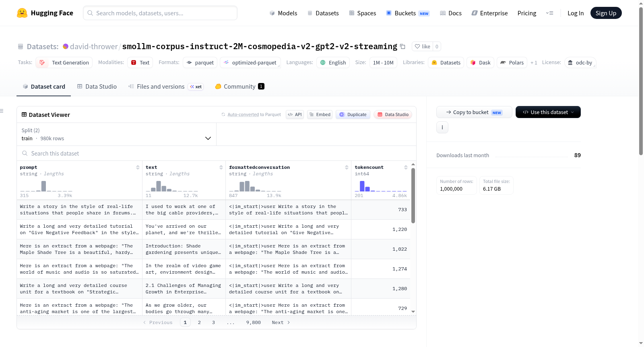Viewport: 644px width, 347px height.
Task: Click the Text Generation task tag
Action: pyautogui.click(x=64, y=62)
